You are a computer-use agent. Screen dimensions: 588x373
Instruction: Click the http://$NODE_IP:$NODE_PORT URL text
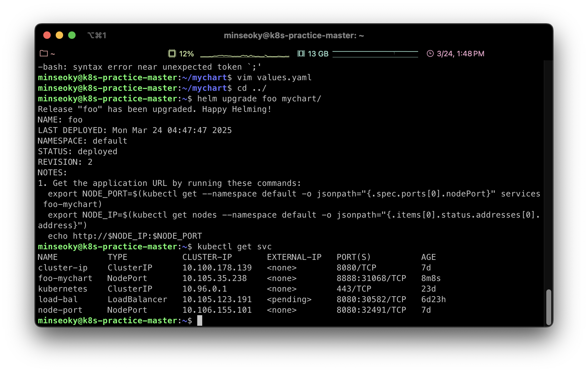(x=137, y=236)
